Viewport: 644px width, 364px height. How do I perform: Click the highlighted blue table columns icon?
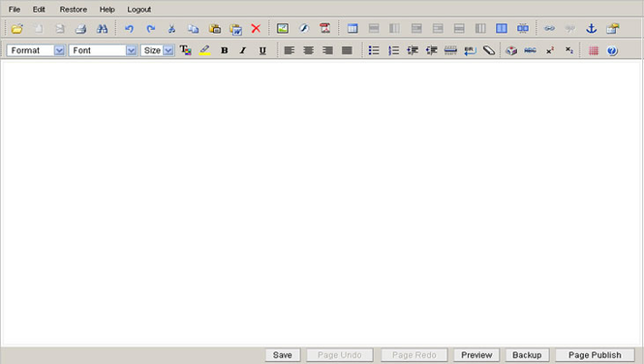coord(501,28)
